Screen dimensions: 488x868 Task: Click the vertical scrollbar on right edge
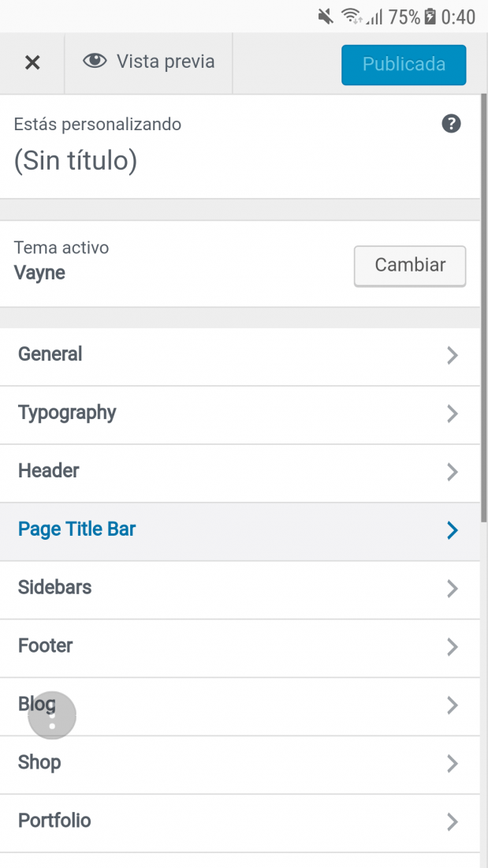484,307
